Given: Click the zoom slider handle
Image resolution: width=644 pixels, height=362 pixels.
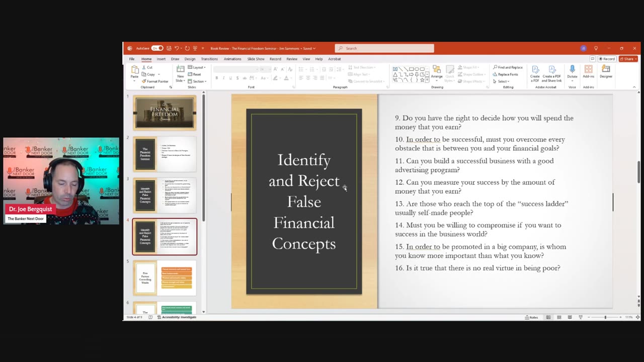Looking at the screenshot, I should pos(605,317).
